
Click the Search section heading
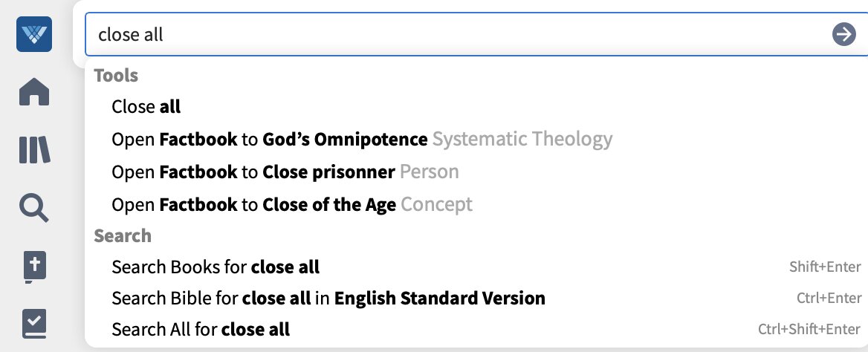[123, 235]
